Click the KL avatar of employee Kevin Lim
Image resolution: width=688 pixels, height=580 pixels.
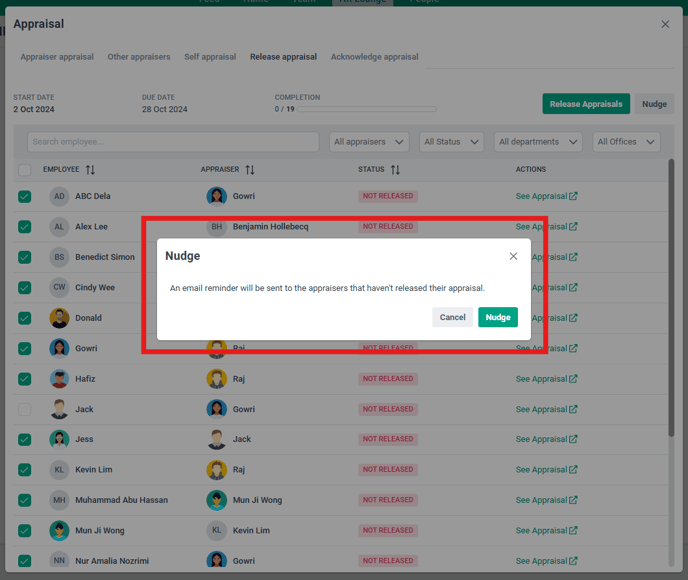[59, 469]
